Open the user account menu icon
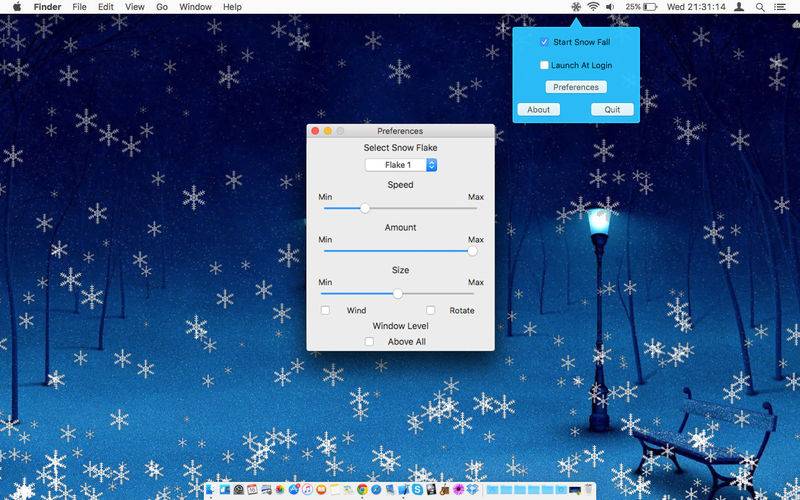Image resolution: width=800 pixels, height=500 pixels. coord(738,7)
